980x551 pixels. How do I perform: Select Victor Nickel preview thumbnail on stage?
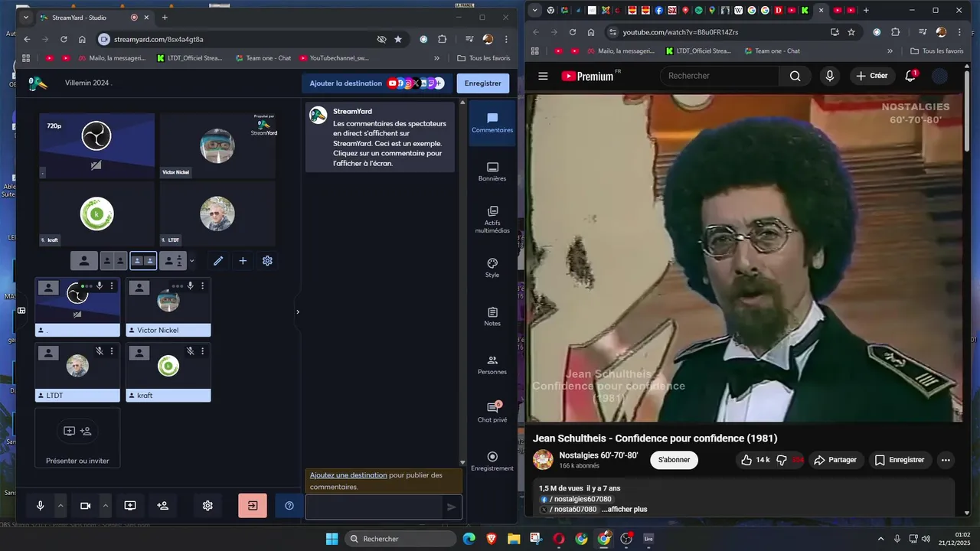click(217, 146)
